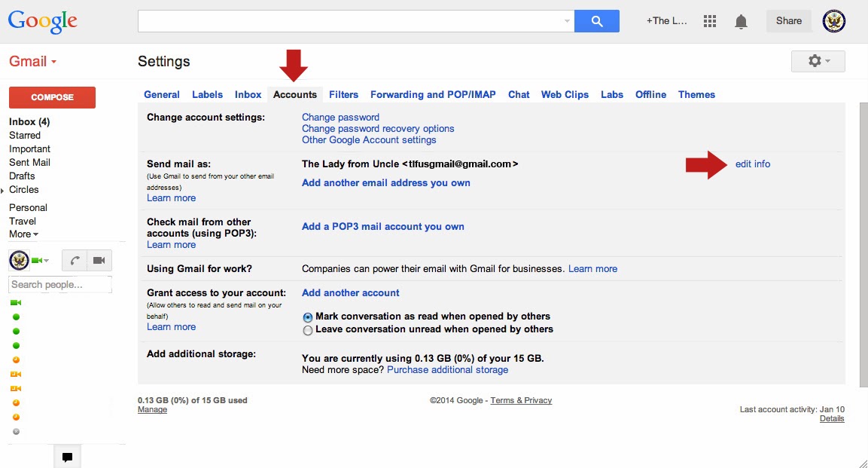
Task: Click the edit info link
Action: 753,164
